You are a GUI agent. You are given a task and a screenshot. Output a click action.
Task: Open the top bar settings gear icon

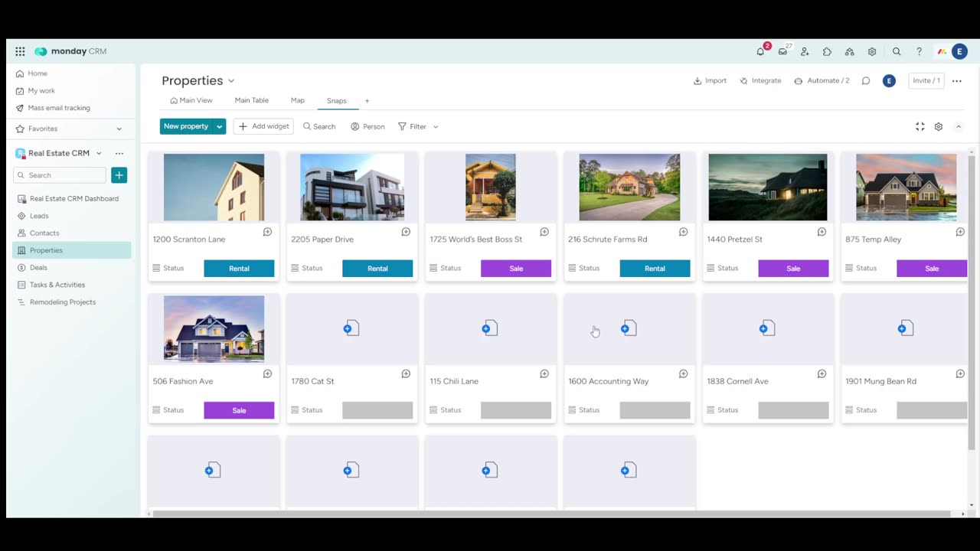(872, 51)
